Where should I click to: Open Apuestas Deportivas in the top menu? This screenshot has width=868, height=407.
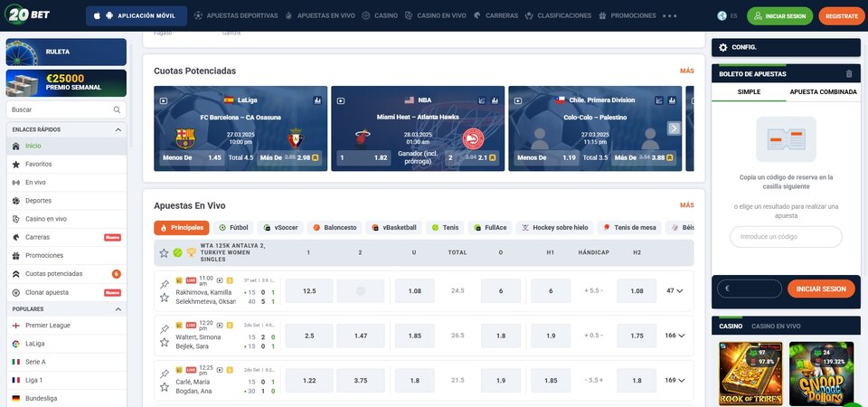[x=236, y=16]
